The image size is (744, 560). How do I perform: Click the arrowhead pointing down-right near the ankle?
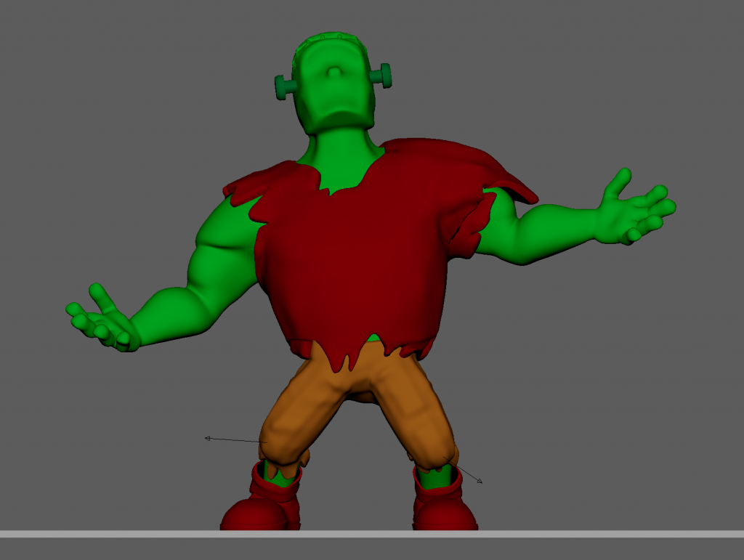coord(480,482)
